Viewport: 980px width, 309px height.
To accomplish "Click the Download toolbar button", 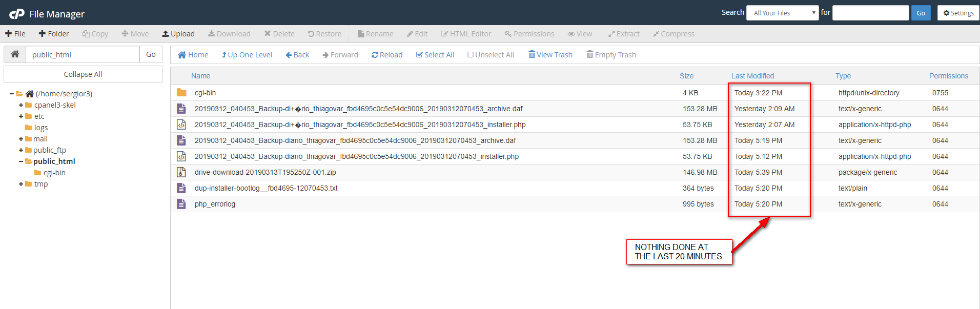I will coord(229,34).
